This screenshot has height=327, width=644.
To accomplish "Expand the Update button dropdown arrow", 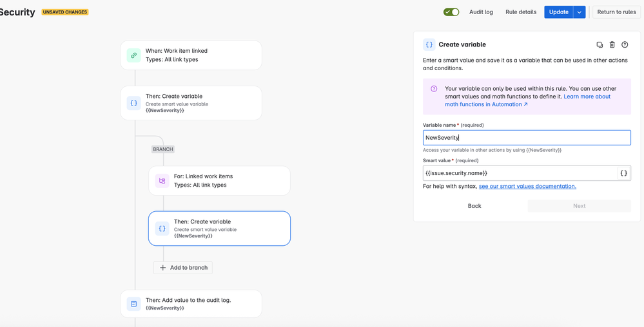I will coord(579,12).
